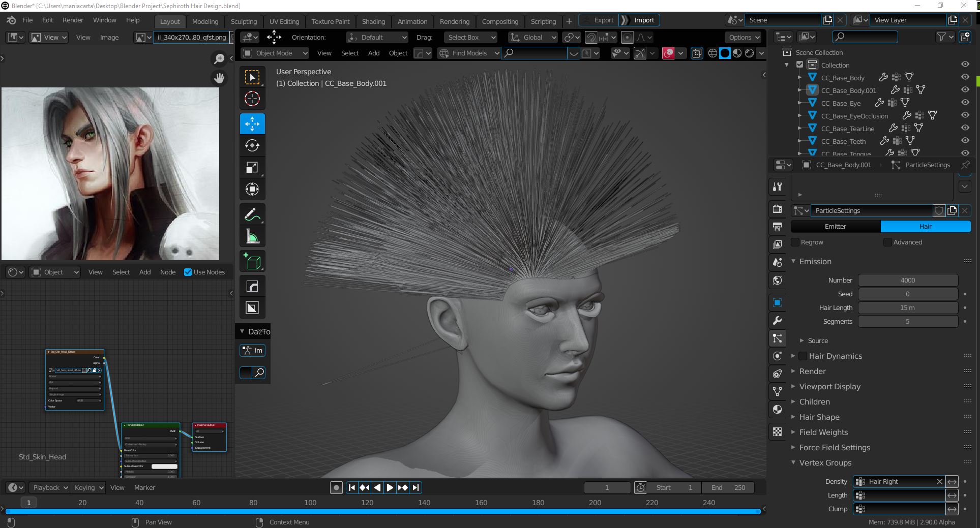Play the animation forward
This screenshot has width=980, height=528.
click(x=390, y=487)
